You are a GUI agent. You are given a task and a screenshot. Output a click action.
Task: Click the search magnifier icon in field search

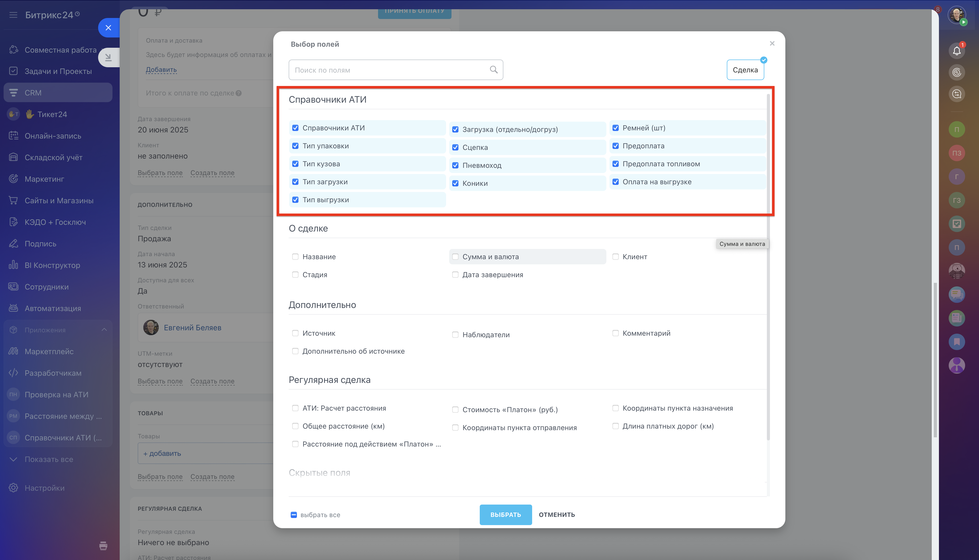tap(493, 70)
